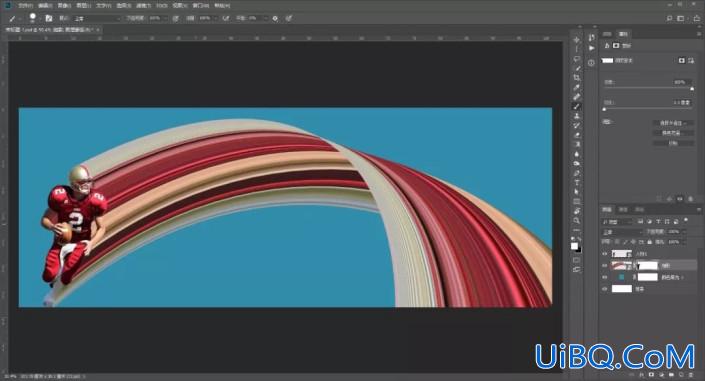Hide the color fill layer
The width and height of the screenshot is (705, 381).
(x=604, y=277)
